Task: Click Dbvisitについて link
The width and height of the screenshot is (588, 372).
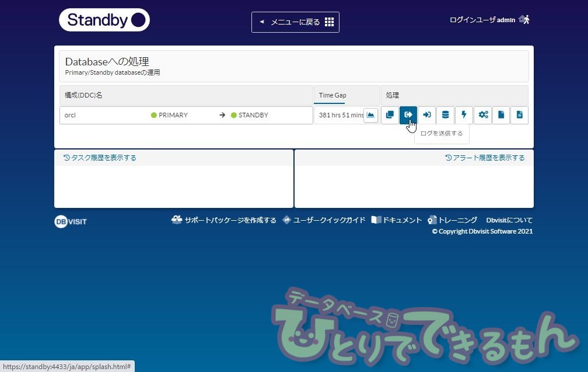Action: [x=509, y=220]
